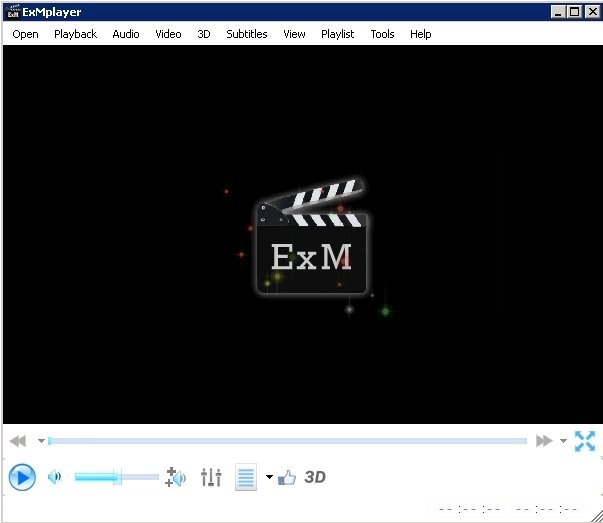This screenshot has height=523, width=603.
Task: Click the volume boost speaker icon
Action: [176, 477]
